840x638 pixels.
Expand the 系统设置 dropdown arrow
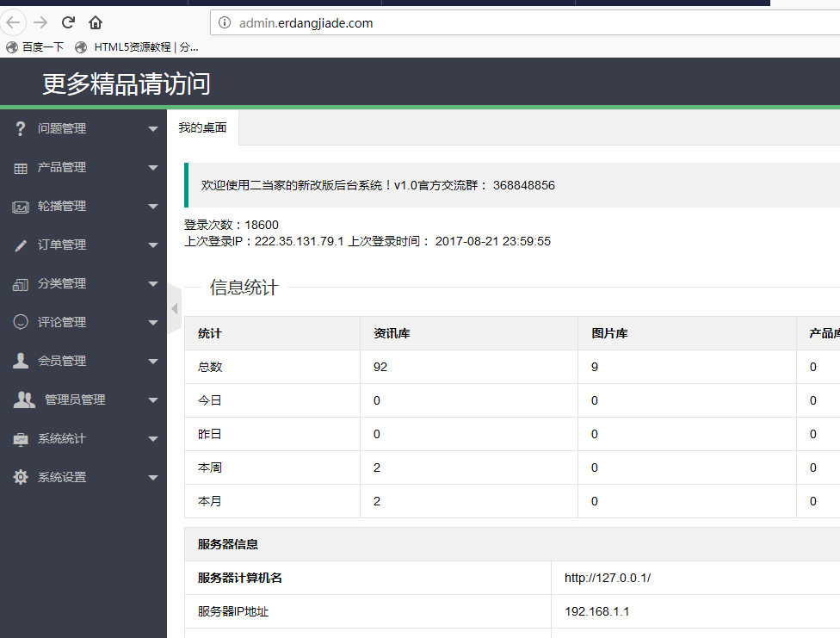click(x=153, y=478)
